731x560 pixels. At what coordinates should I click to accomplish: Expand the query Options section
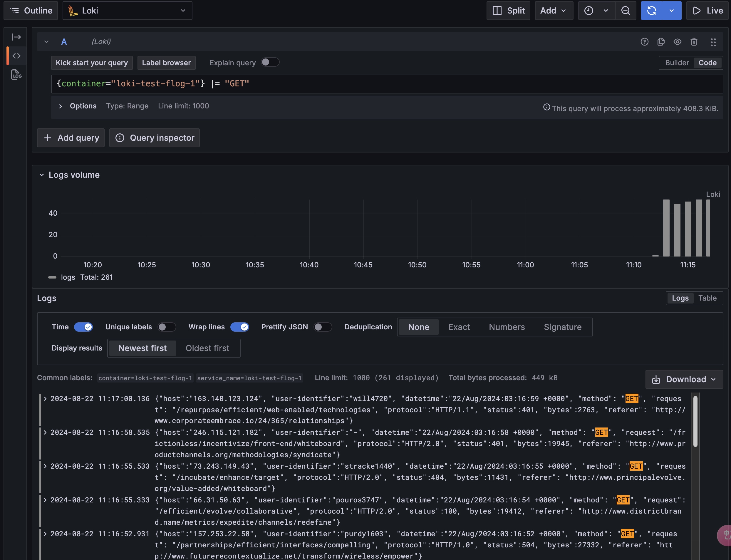pyautogui.click(x=60, y=106)
